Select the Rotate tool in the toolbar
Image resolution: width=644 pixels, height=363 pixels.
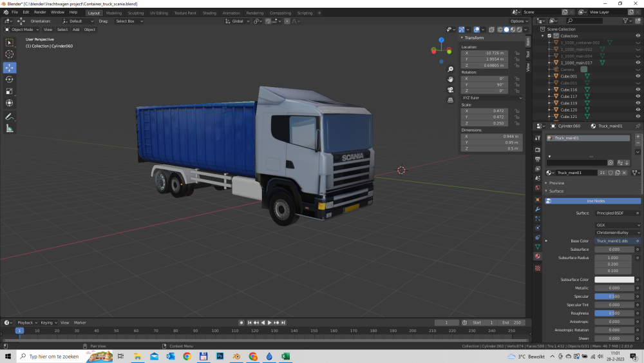point(10,79)
